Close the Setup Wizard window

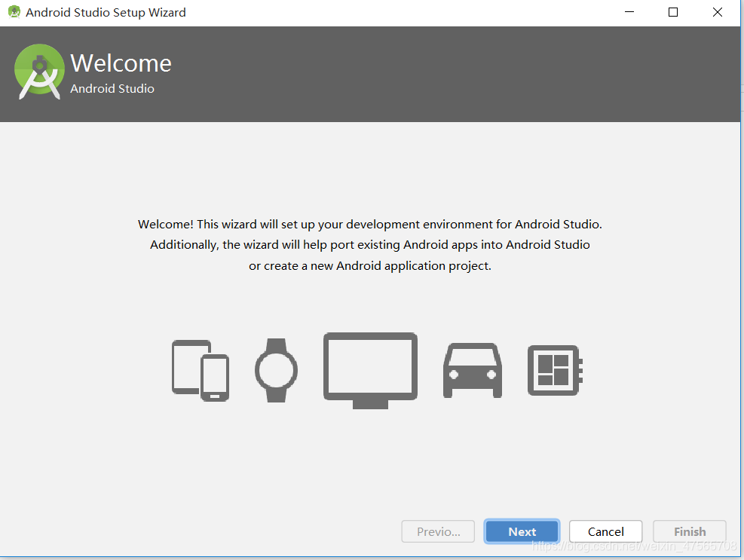point(718,12)
